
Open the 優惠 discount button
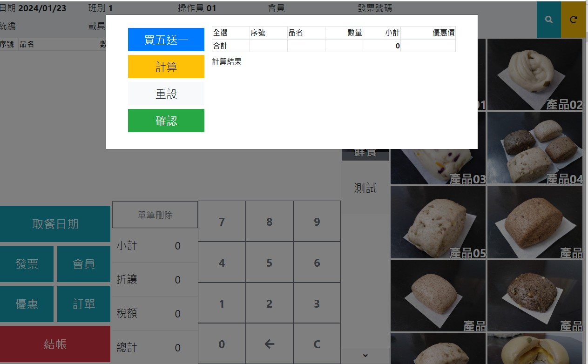[x=27, y=304]
